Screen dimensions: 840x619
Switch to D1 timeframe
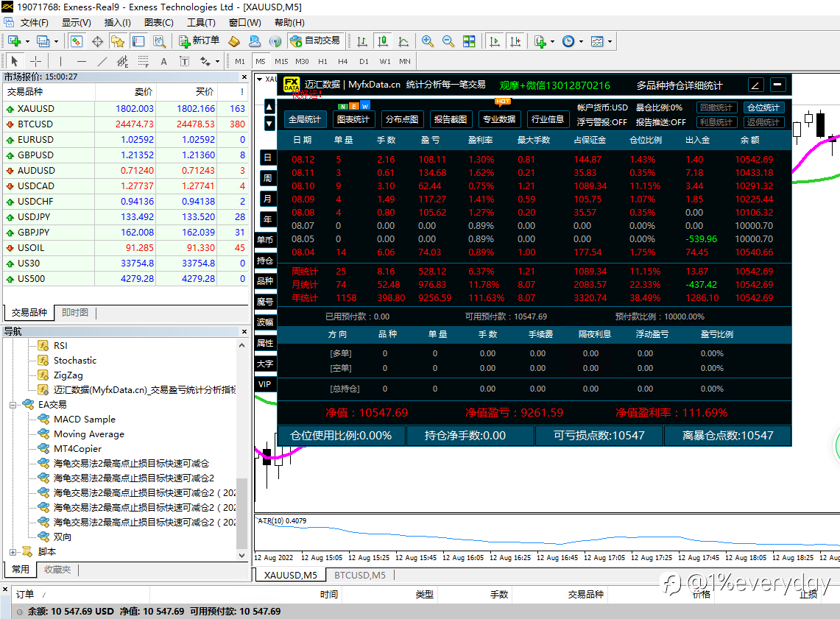coord(364,62)
